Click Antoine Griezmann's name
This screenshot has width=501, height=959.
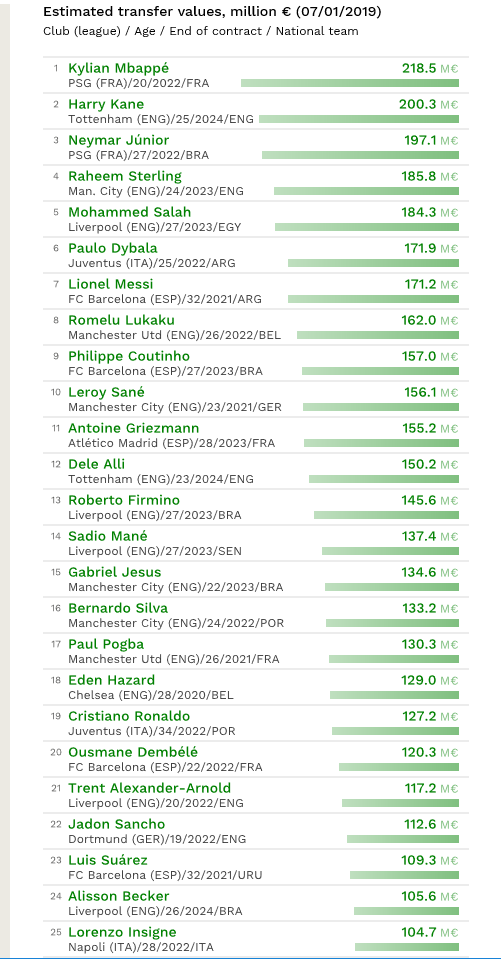(133, 429)
